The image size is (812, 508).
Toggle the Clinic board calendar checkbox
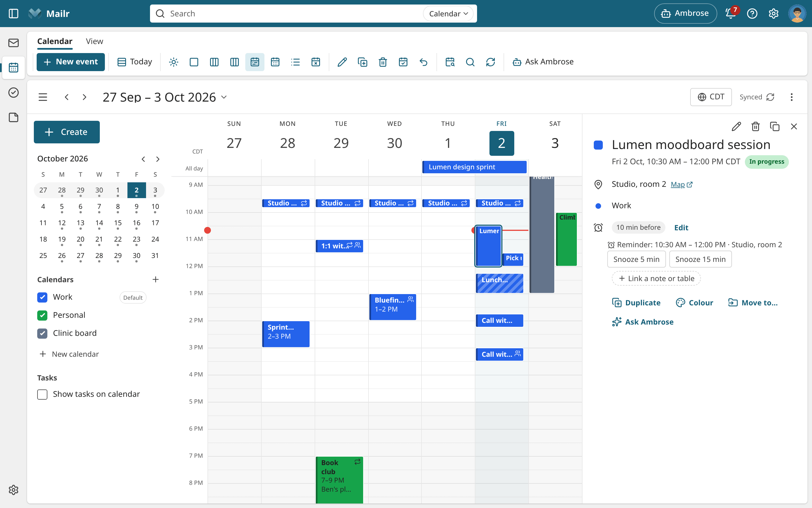[42, 333]
